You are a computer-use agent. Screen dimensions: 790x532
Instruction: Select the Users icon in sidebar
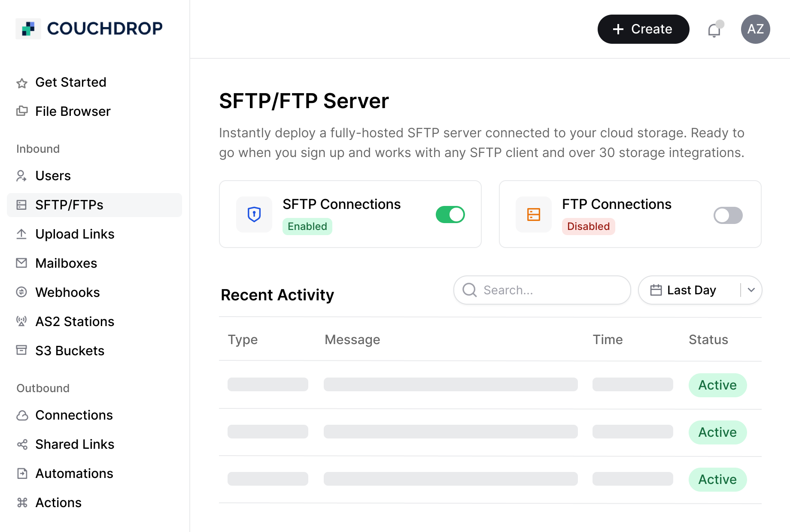(22, 175)
